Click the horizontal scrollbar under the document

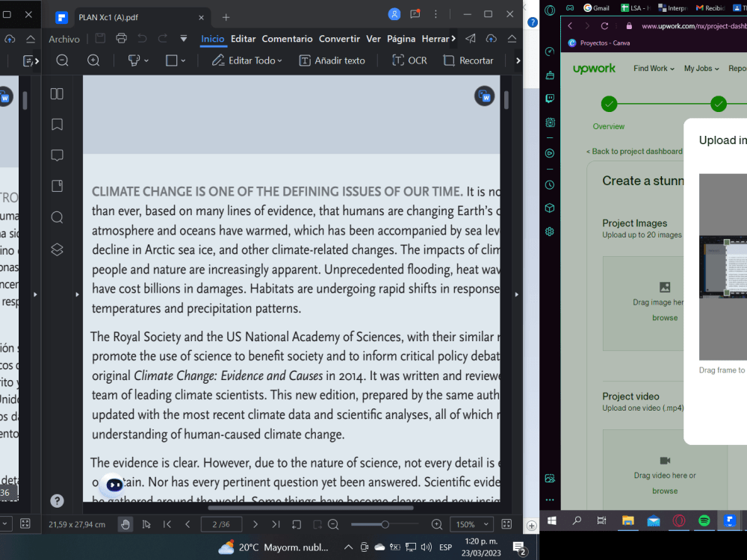coord(311,508)
